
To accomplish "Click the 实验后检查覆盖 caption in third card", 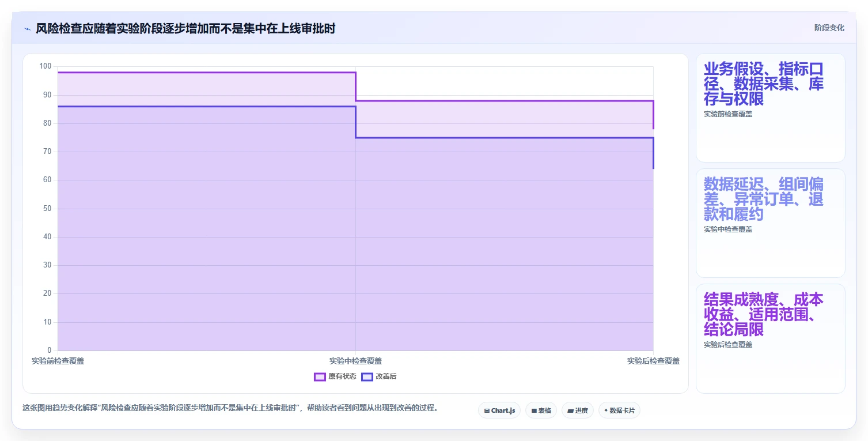I will [727, 345].
